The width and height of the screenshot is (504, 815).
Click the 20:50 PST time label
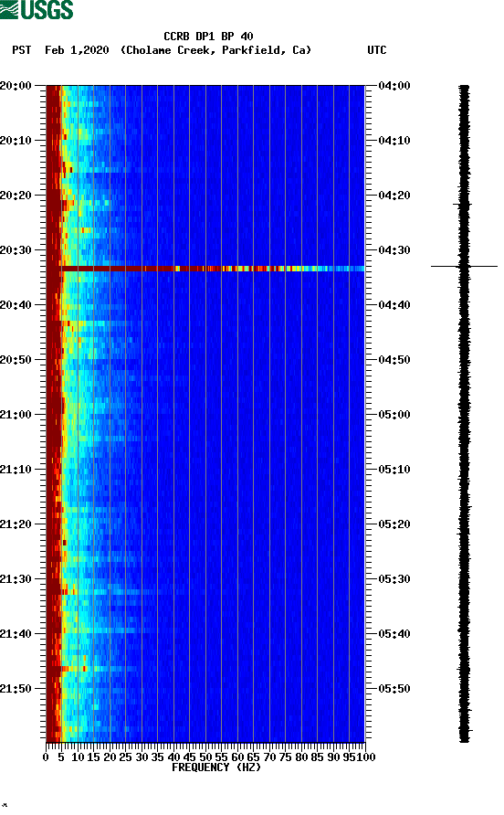(x=16, y=360)
